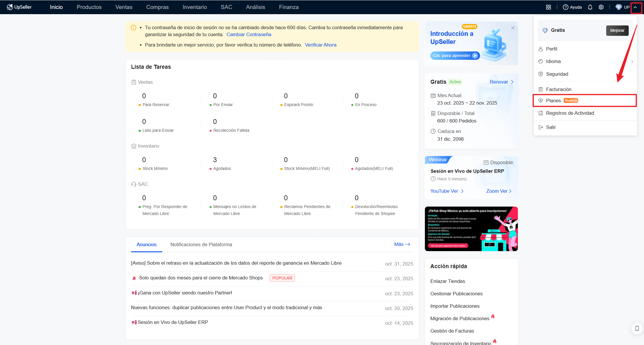Click the Facturación document icon

(541, 89)
